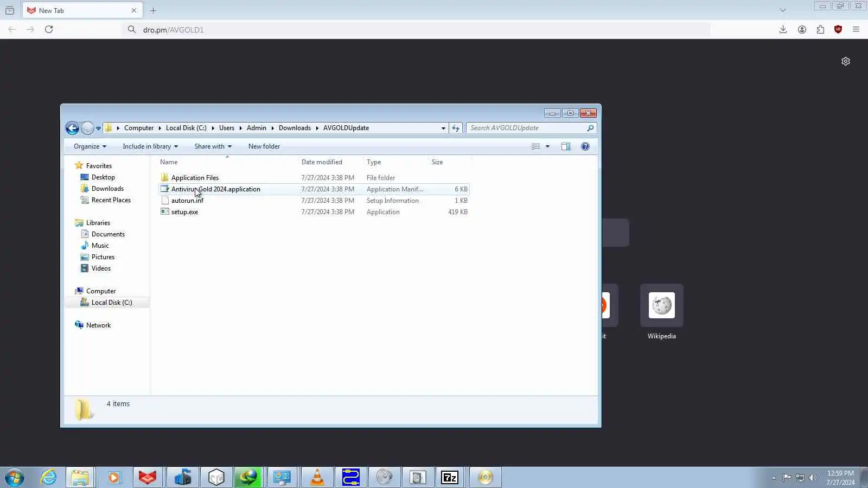This screenshot has height=488, width=868.
Task: Open Explorer help
Action: 585,146
